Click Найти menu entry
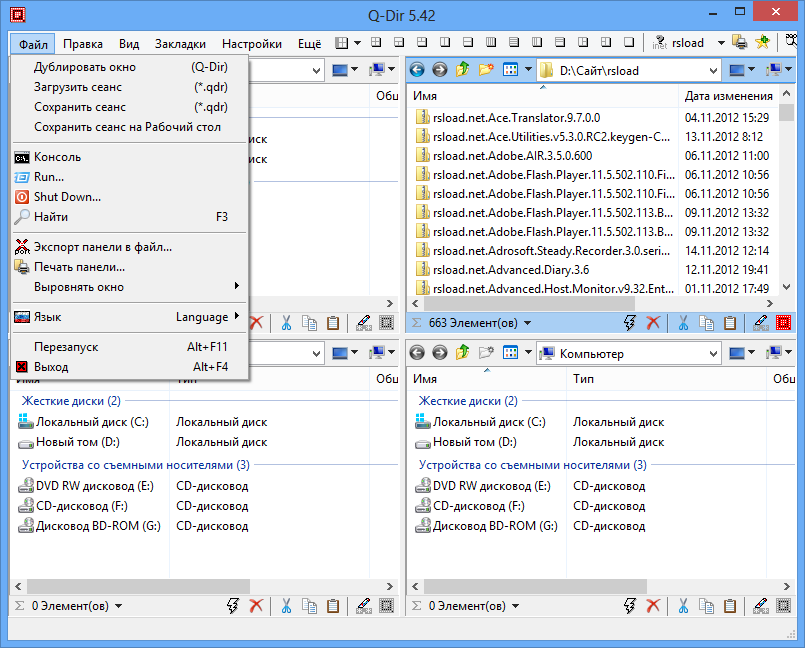Viewport: 805px width, 648px height. pos(129,217)
